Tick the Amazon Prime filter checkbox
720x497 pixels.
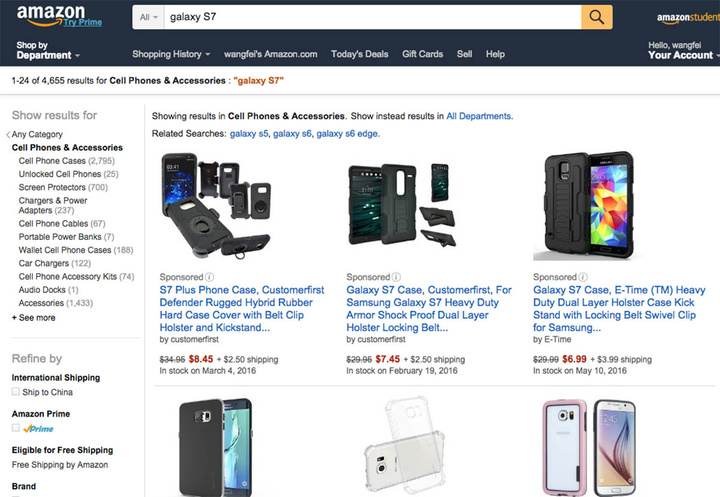click(16, 428)
